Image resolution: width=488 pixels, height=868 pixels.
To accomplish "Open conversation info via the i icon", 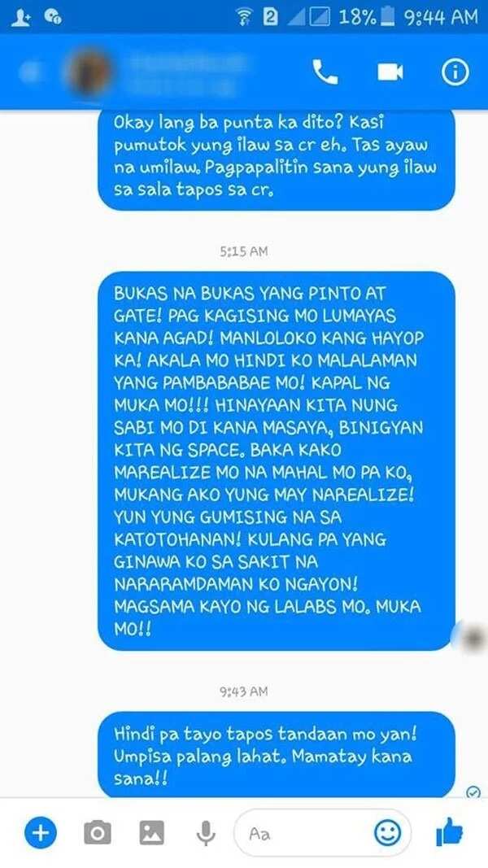I will [455, 72].
